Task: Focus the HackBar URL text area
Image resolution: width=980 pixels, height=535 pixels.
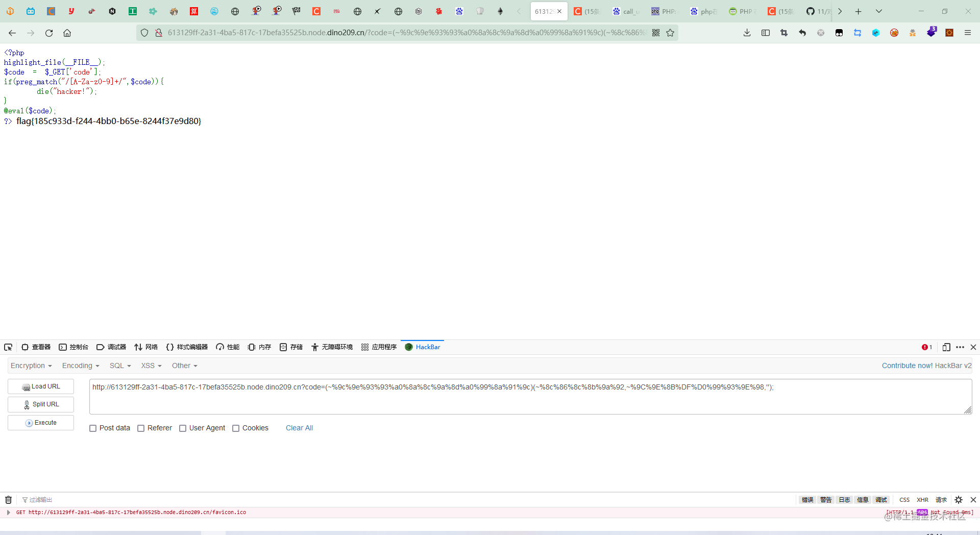Action: (530, 397)
